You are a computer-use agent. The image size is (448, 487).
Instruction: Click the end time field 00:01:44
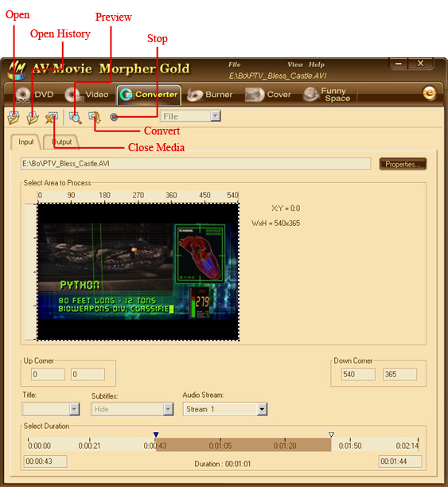(x=400, y=462)
